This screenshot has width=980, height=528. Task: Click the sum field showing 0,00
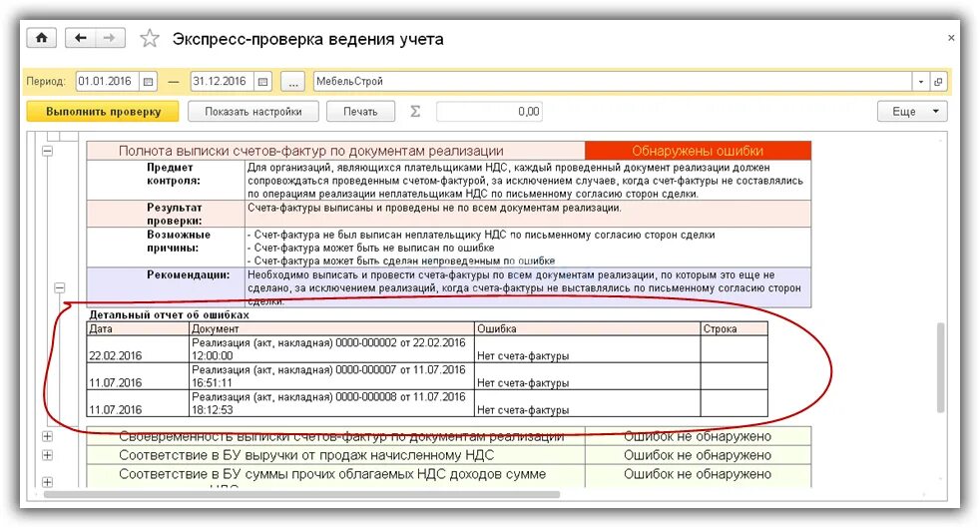pos(489,112)
